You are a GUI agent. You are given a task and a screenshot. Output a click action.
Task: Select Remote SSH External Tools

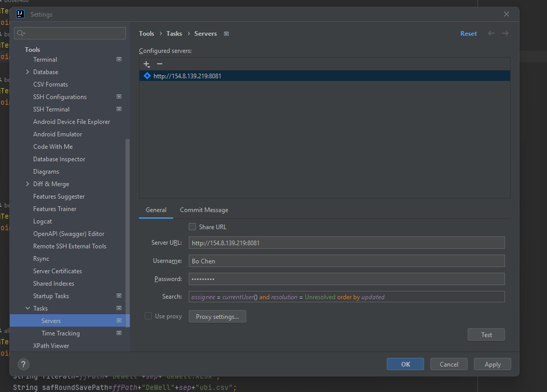70,246
